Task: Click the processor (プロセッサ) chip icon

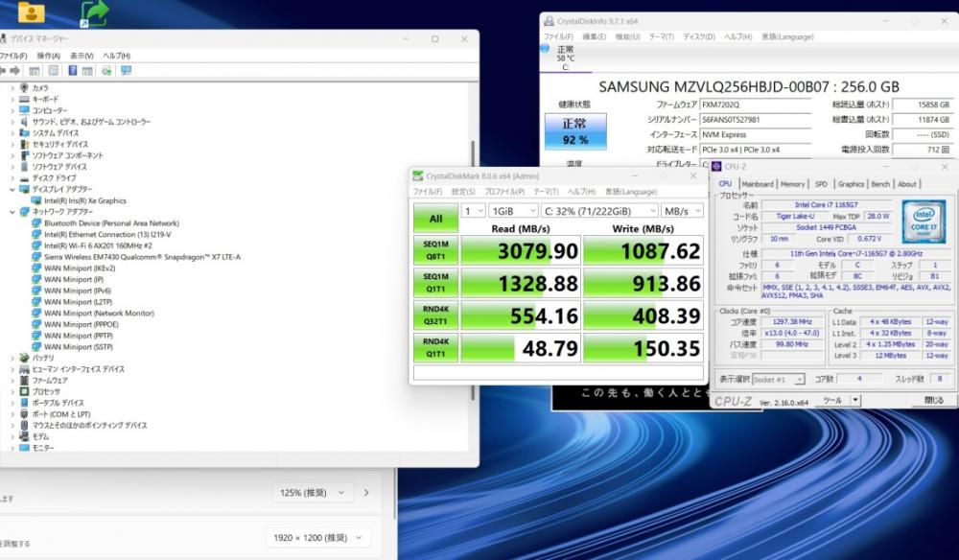Action: point(25,391)
